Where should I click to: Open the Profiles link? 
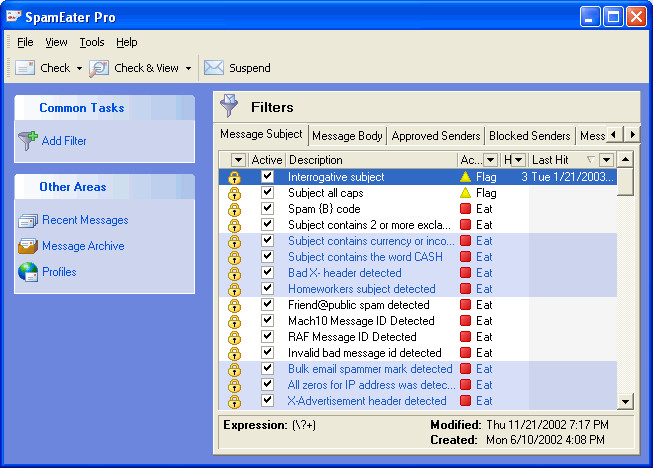59,272
